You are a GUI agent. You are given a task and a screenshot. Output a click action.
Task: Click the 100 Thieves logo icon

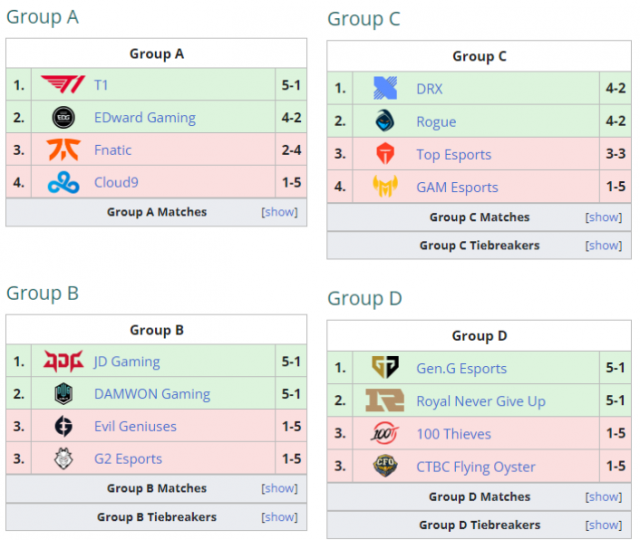[385, 434]
